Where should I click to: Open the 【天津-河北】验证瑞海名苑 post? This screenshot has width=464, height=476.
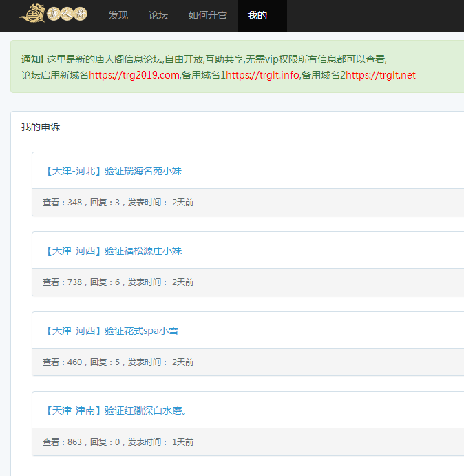coord(113,171)
